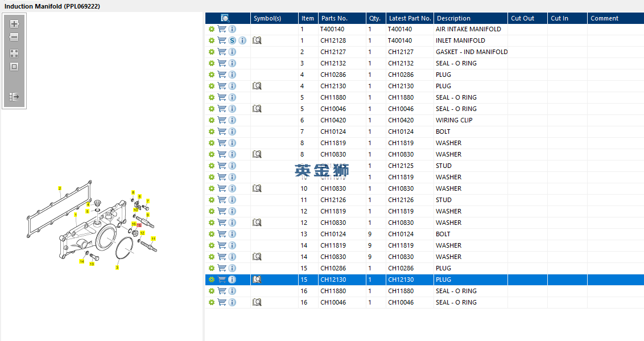Add item 5 CH11880 to cart
This screenshot has height=341, width=644.
point(222,97)
